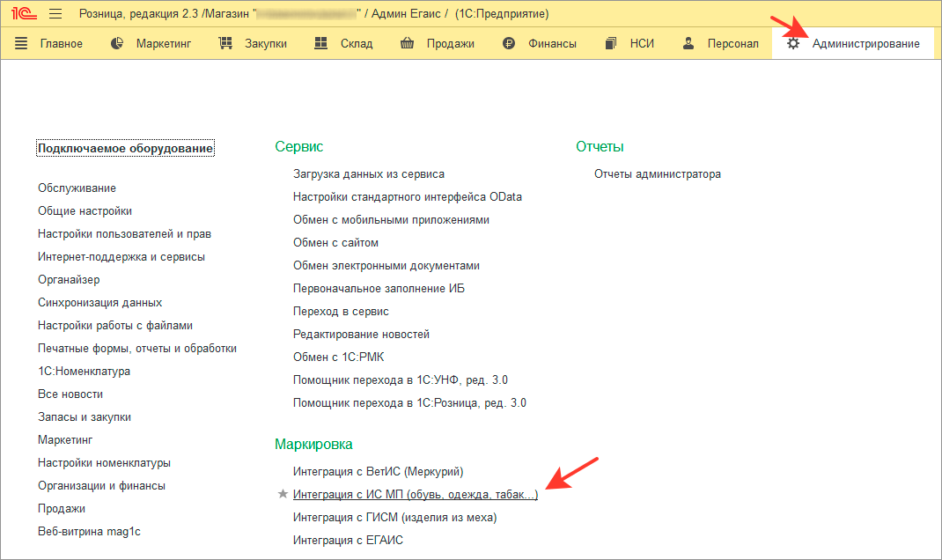Click the Маркетинг pie chart icon

pos(117,43)
